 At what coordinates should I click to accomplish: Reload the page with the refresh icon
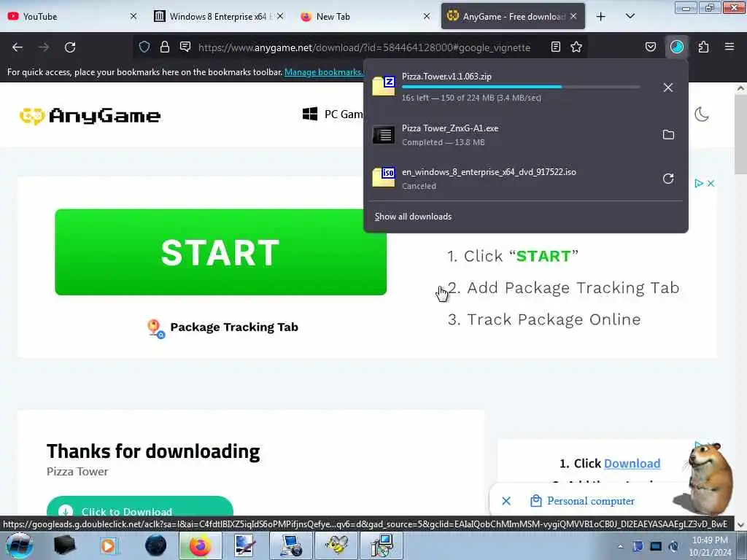click(70, 47)
